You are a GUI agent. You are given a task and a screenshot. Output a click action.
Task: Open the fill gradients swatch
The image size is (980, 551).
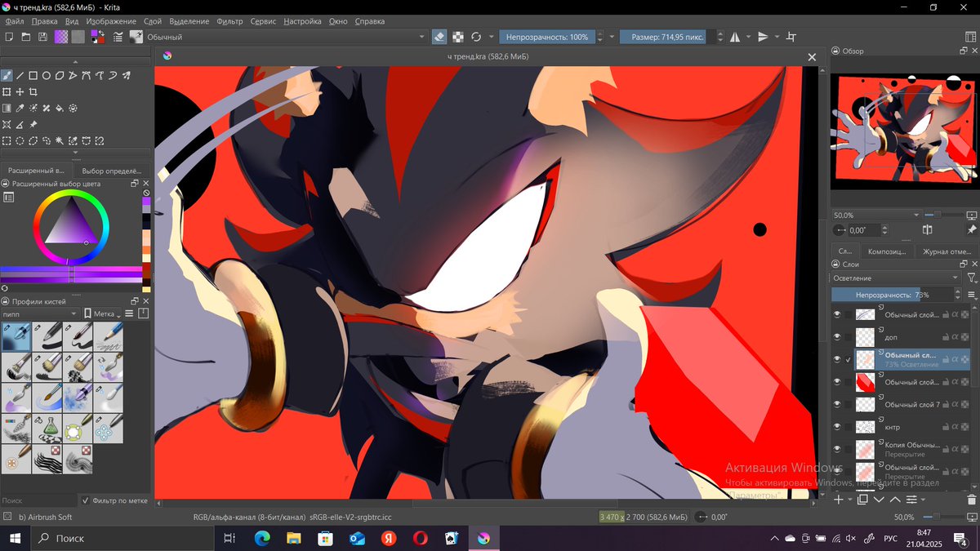point(61,37)
